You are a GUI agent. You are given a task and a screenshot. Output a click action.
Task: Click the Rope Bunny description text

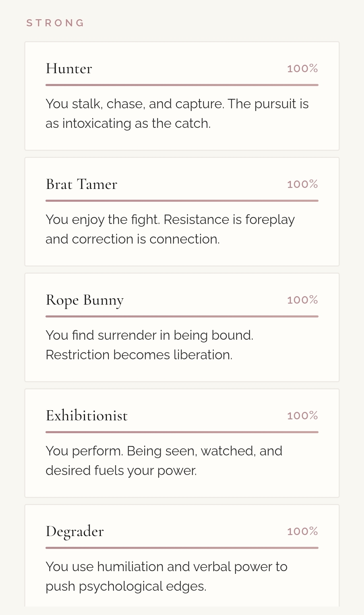tap(149, 345)
